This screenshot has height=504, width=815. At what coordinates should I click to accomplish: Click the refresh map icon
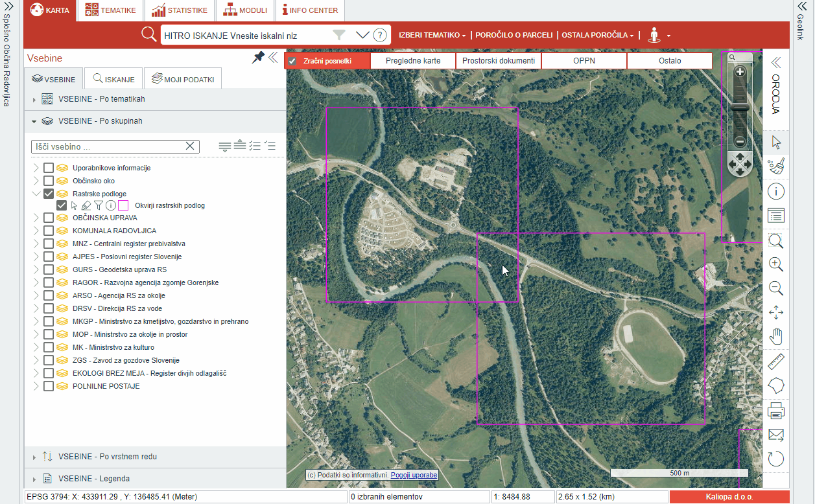[x=776, y=459]
